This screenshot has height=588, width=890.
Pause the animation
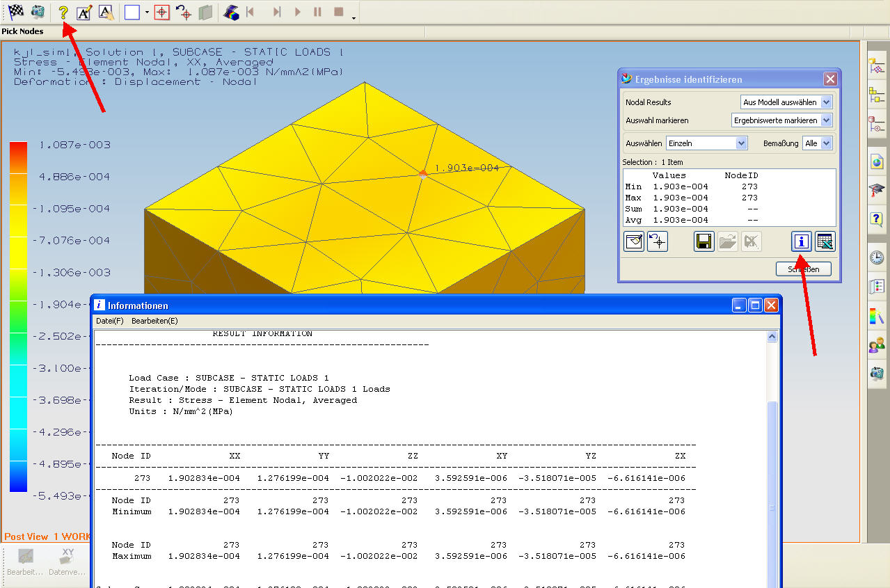[318, 12]
